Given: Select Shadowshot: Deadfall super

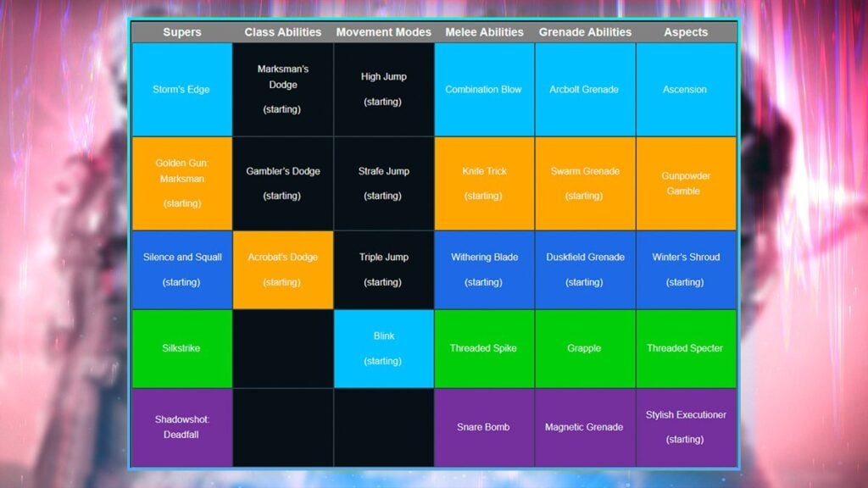Looking at the screenshot, I should click(x=181, y=427).
